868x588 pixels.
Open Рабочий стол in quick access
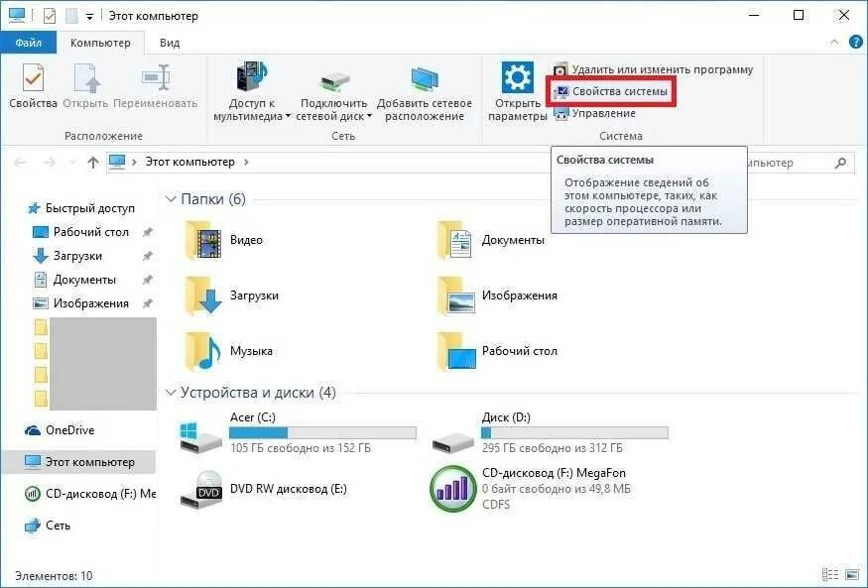(80, 232)
